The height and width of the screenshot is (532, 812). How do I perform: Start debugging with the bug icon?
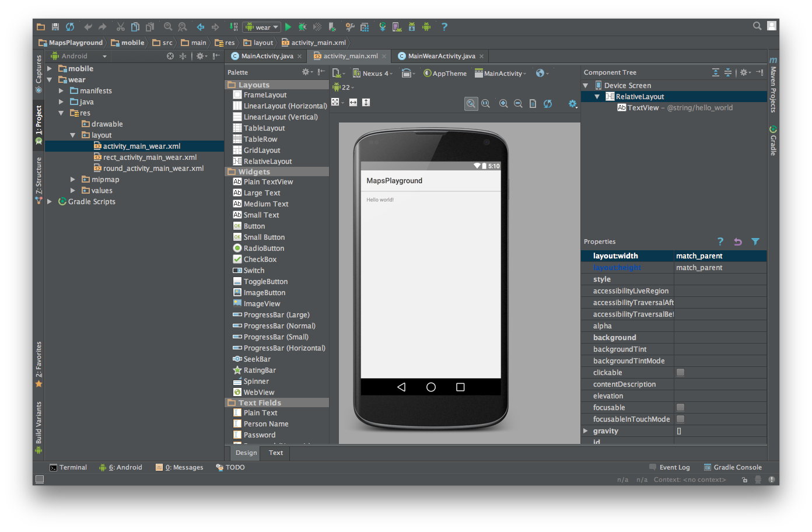point(302,27)
